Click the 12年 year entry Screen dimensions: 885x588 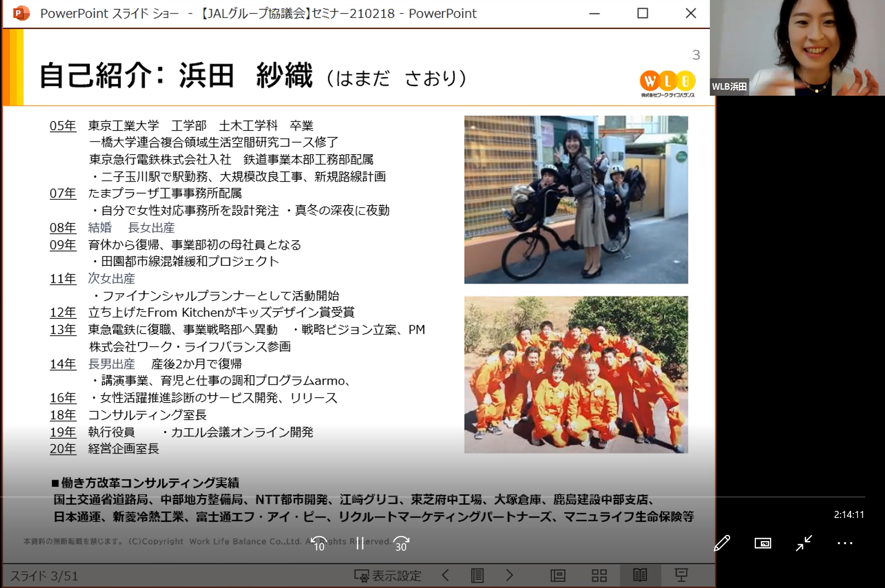(63, 312)
